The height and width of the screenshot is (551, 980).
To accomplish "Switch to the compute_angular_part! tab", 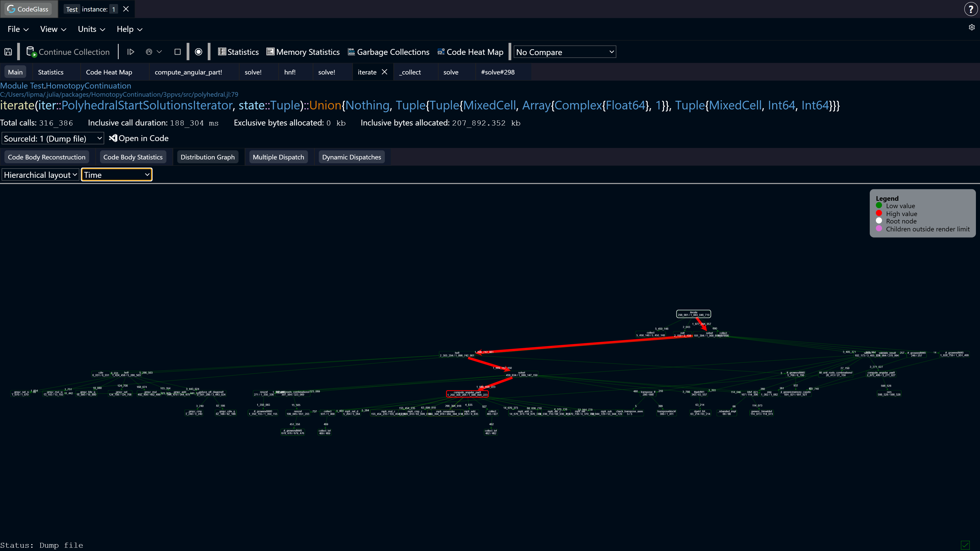I will (188, 72).
